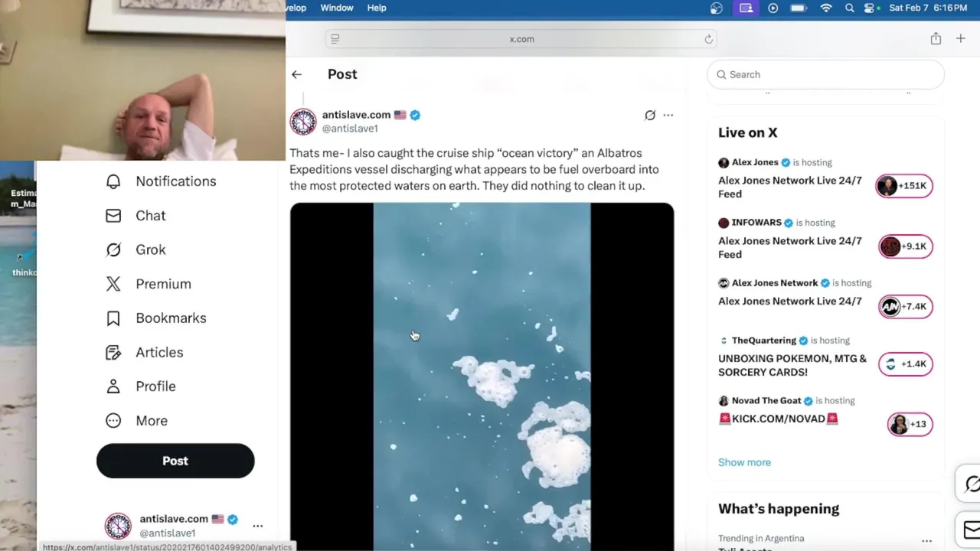Launch Grok from the sidebar
The height and width of the screenshot is (551, 980).
113,249
